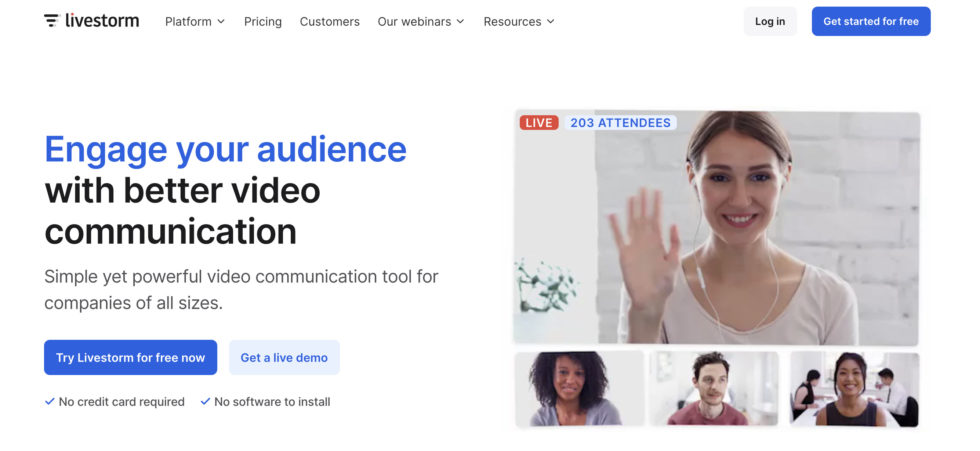
Task: Click the red LIVE badge
Action: tap(539, 122)
